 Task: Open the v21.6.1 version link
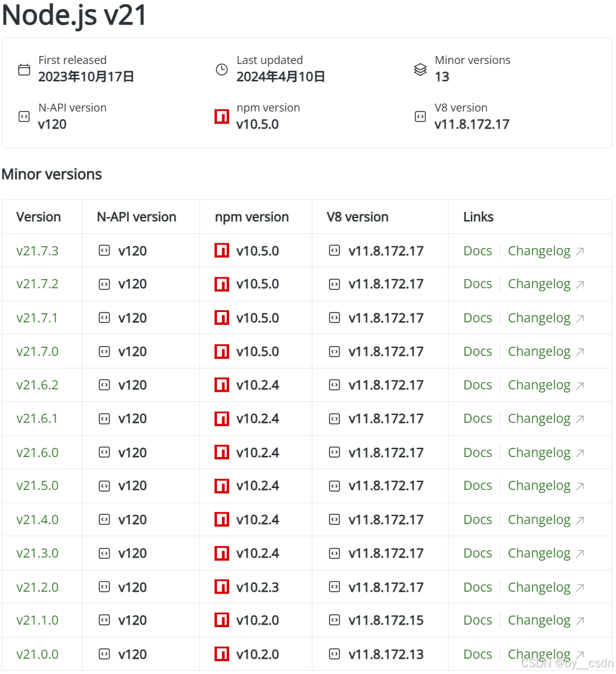pyautogui.click(x=37, y=419)
